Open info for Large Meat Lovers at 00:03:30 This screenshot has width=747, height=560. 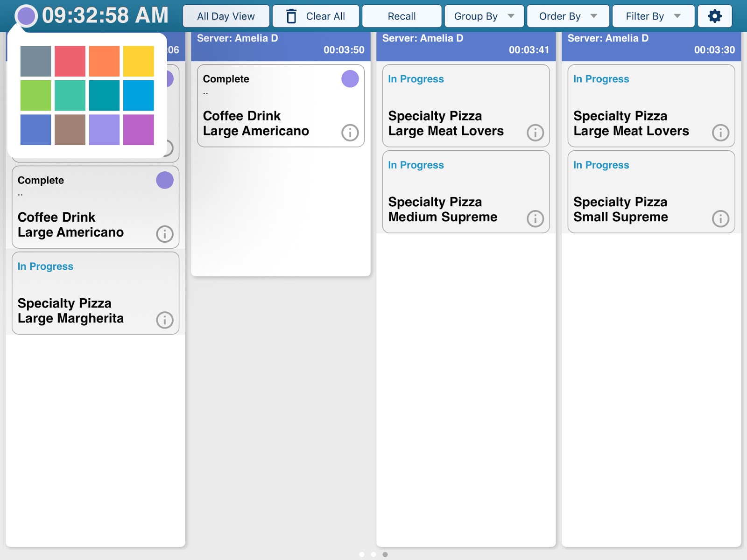pos(720,133)
